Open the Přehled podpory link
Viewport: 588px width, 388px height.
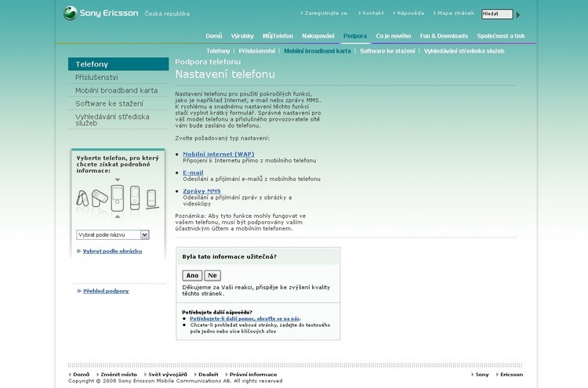[x=106, y=291]
